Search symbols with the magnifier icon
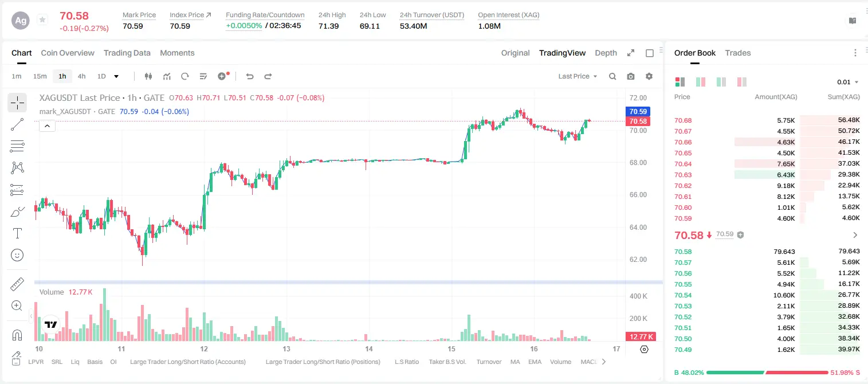The width and height of the screenshot is (868, 384). (612, 76)
